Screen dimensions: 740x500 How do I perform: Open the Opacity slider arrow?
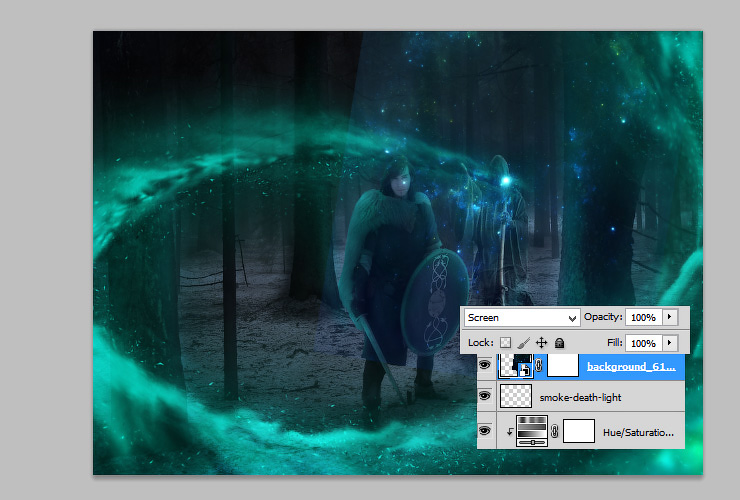(x=670, y=317)
